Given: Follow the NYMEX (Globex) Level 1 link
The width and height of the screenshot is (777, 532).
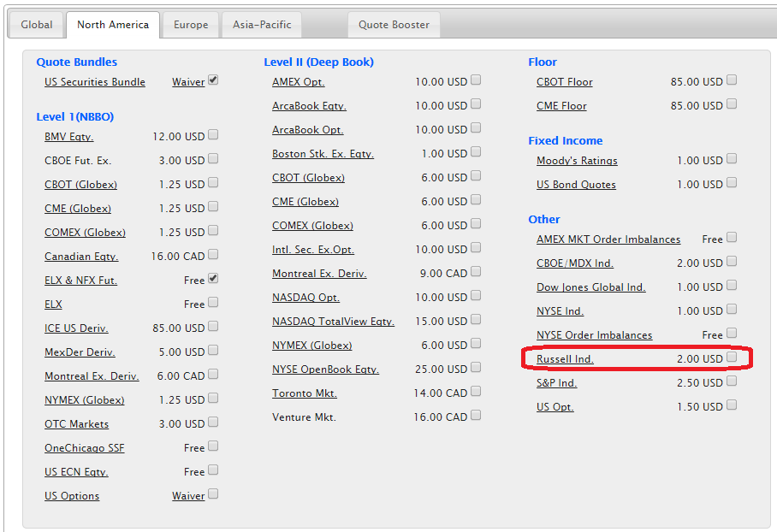Looking at the screenshot, I should (x=84, y=399).
